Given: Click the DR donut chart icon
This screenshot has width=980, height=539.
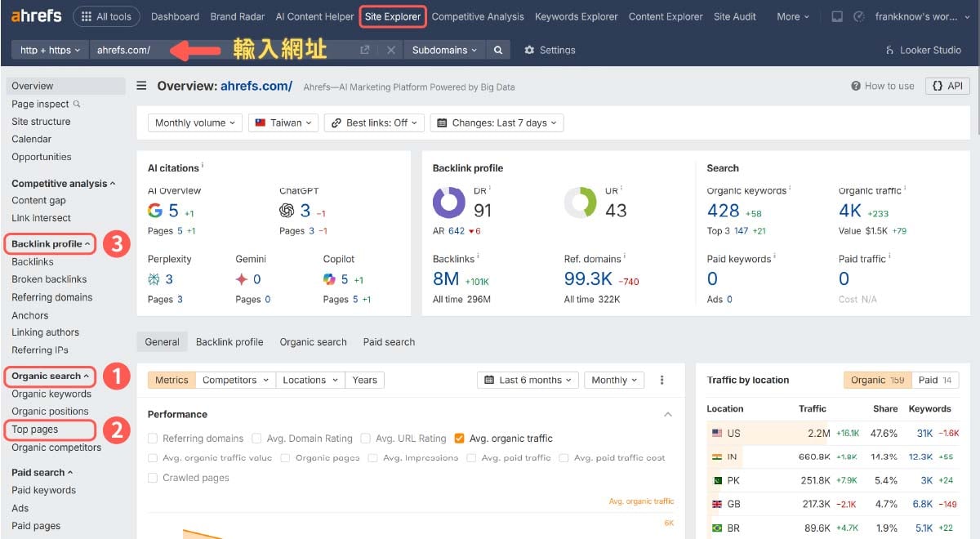Looking at the screenshot, I should point(448,203).
